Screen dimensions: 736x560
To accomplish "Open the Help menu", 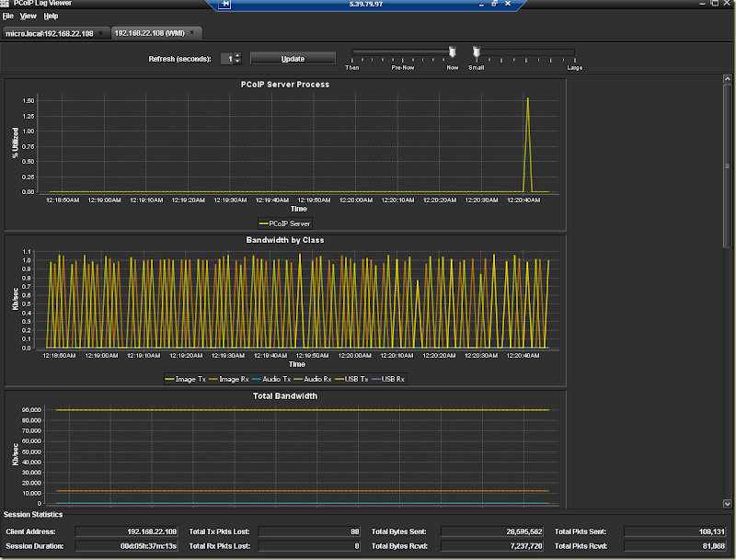I will [51, 17].
